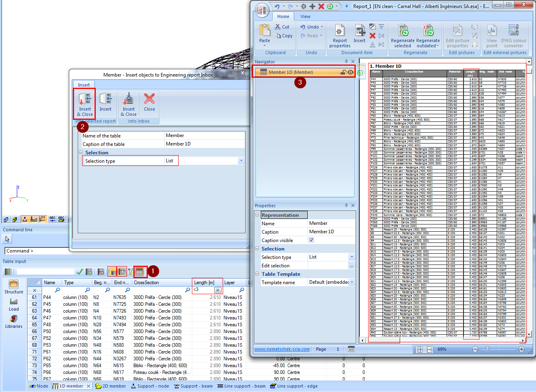Adjust the report zoom slider handle

point(487,349)
